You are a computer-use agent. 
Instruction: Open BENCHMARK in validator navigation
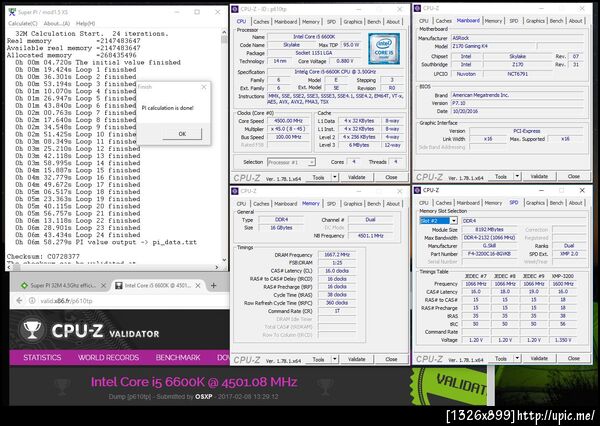(178, 357)
